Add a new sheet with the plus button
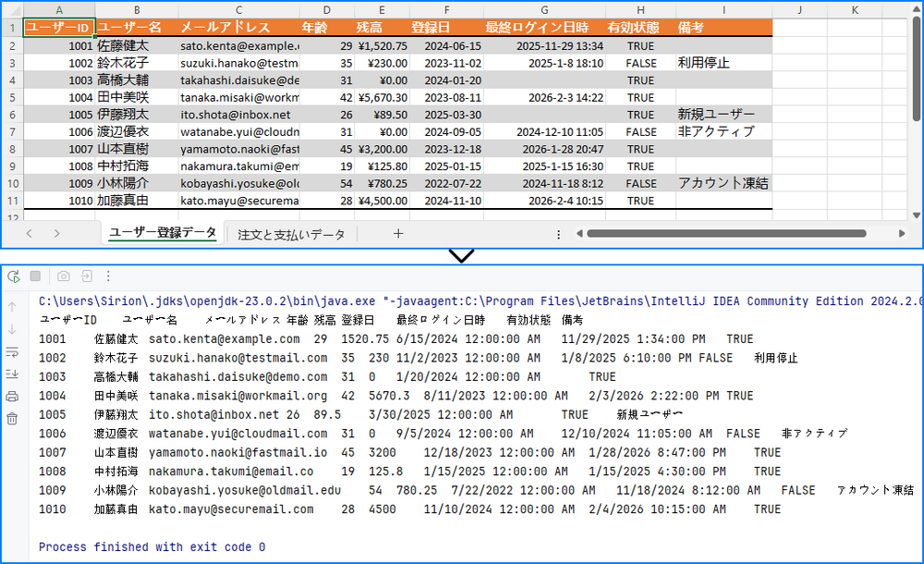This screenshot has width=924, height=564. (x=397, y=233)
